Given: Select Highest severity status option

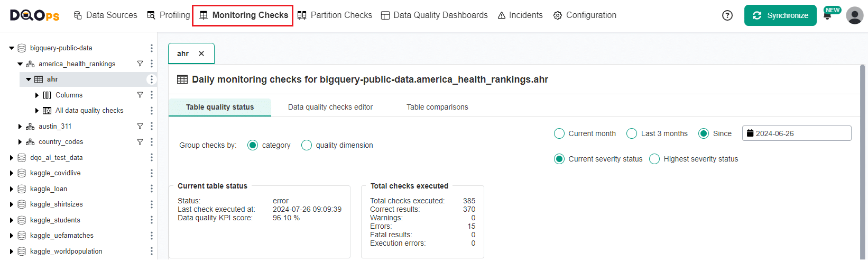Looking at the screenshot, I should pyautogui.click(x=654, y=159).
